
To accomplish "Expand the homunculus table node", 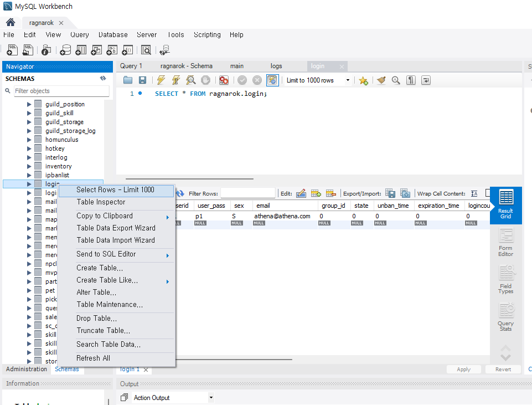I will (29, 140).
